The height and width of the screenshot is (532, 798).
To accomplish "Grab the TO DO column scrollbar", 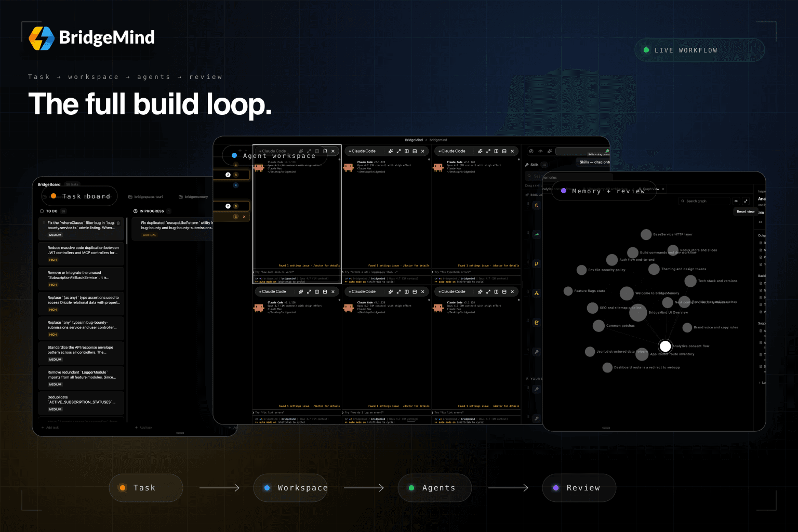I will (126, 231).
